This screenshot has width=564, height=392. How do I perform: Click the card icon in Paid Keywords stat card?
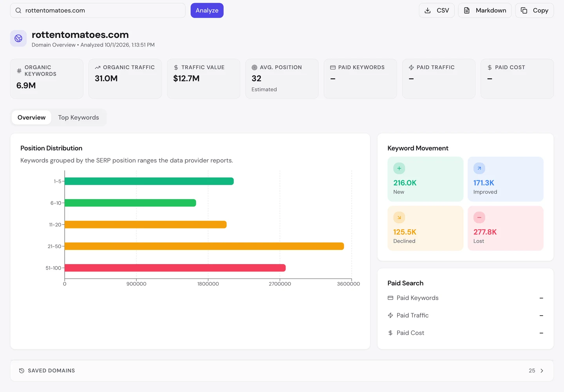coord(333,67)
